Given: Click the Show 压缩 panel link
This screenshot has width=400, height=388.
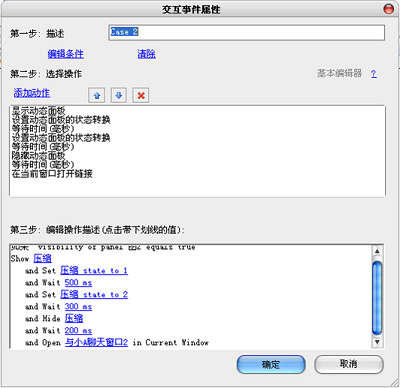Looking at the screenshot, I should (42, 259).
